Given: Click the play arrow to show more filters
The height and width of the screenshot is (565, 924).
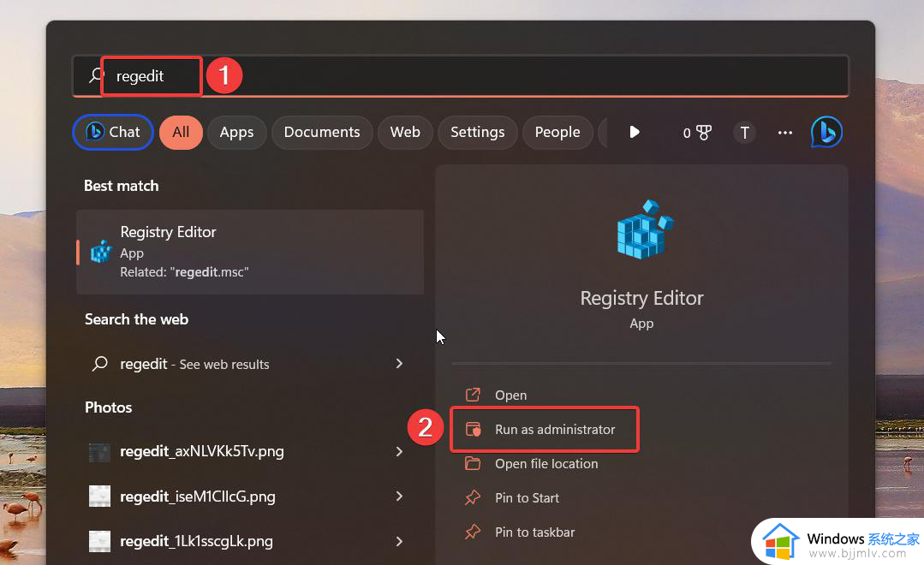Looking at the screenshot, I should (634, 132).
